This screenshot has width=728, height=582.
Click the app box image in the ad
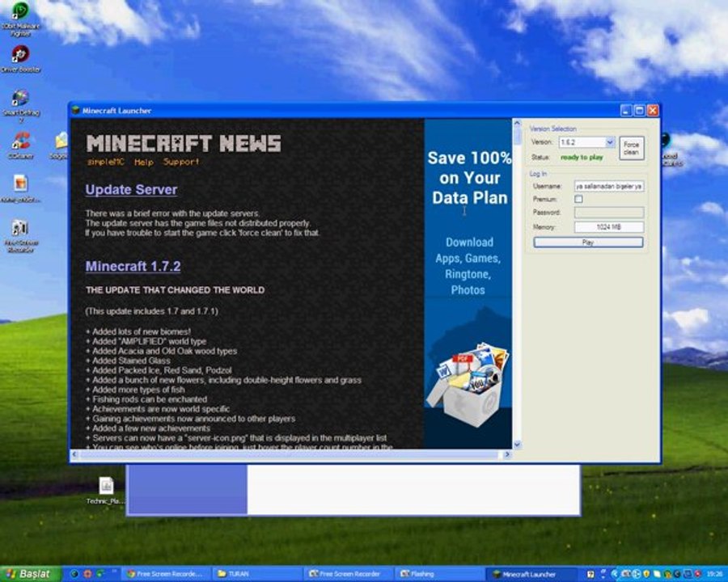pos(467,386)
